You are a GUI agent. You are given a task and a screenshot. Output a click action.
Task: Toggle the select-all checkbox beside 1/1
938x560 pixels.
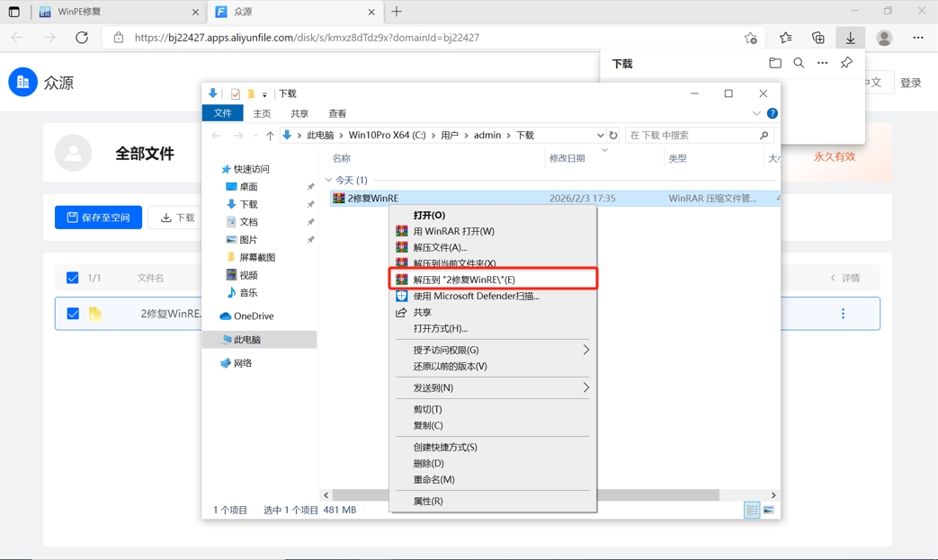pyautogui.click(x=73, y=278)
